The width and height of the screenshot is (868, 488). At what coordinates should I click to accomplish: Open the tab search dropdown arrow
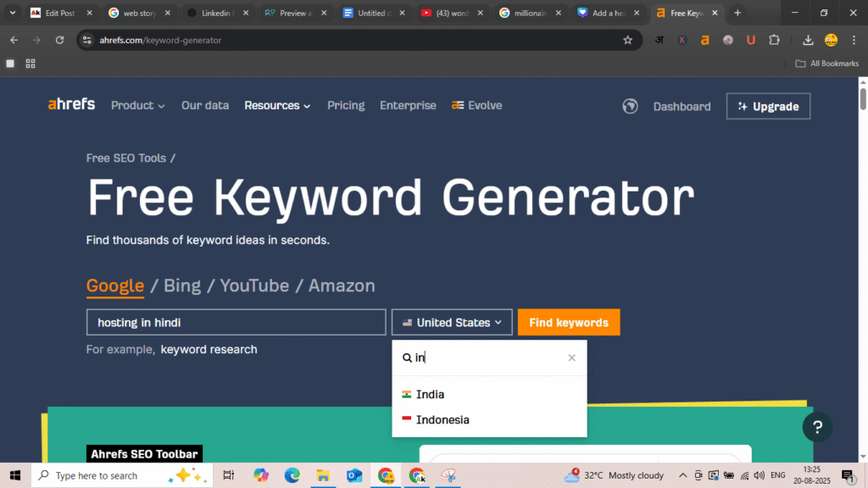pyautogui.click(x=12, y=13)
